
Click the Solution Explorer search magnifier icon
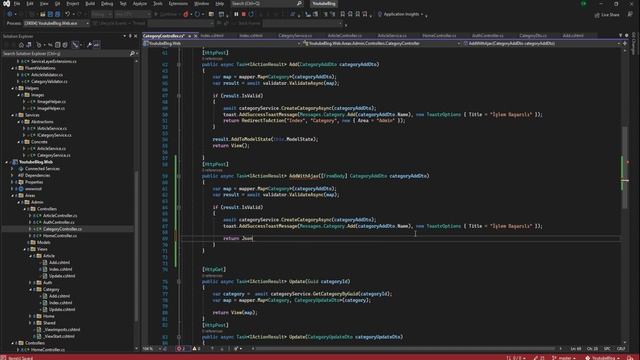point(132,53)
